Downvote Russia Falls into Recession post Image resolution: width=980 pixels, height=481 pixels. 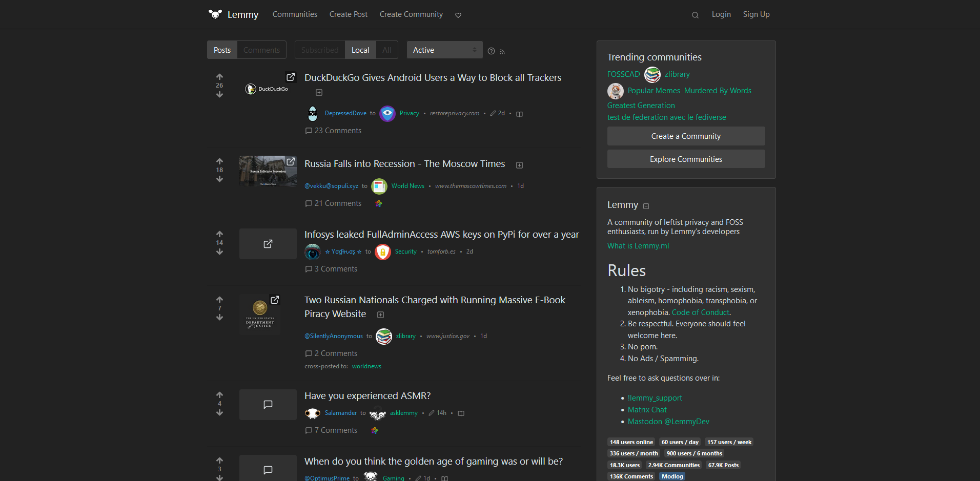pos(219,179)
